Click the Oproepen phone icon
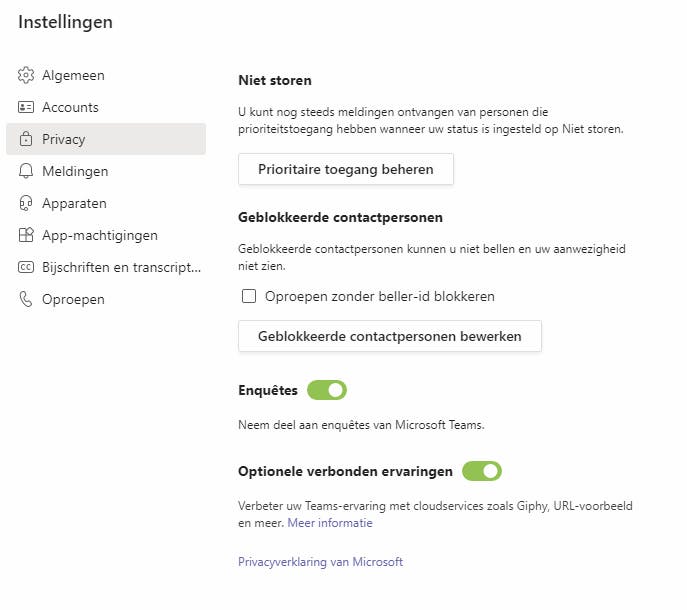The width and height of the screenshot is (687, 610). (x=26, y=299)
